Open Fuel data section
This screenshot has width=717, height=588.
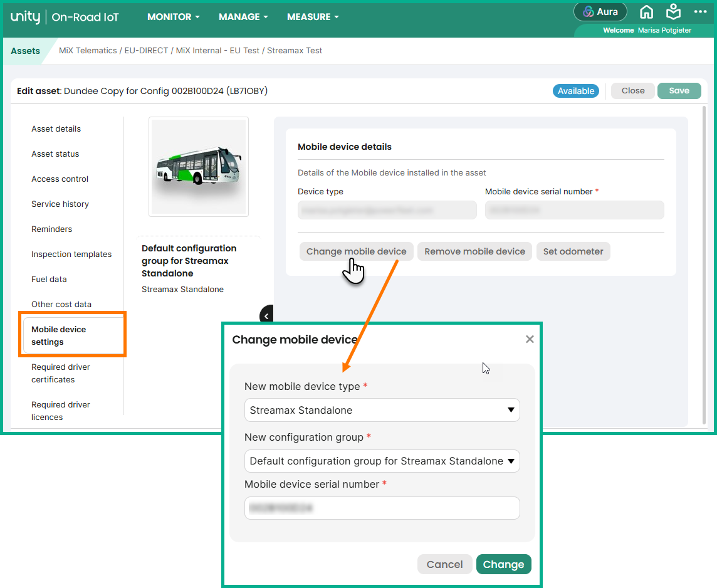tap(49, 280)
